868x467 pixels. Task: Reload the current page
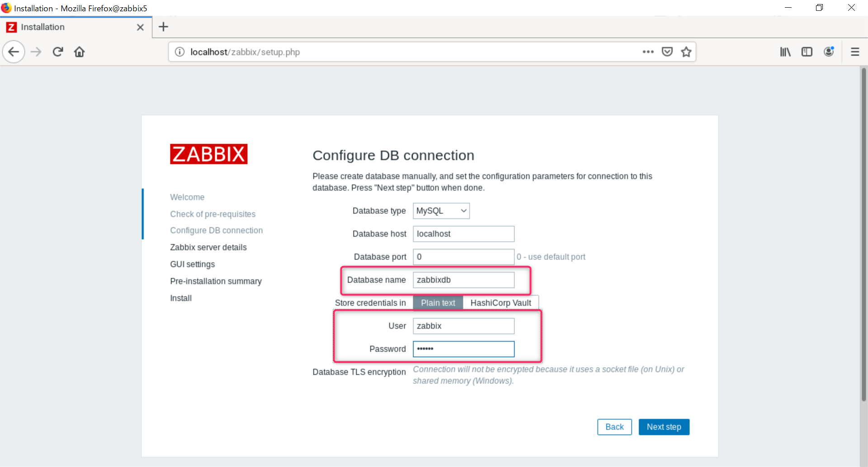(58, 52)
